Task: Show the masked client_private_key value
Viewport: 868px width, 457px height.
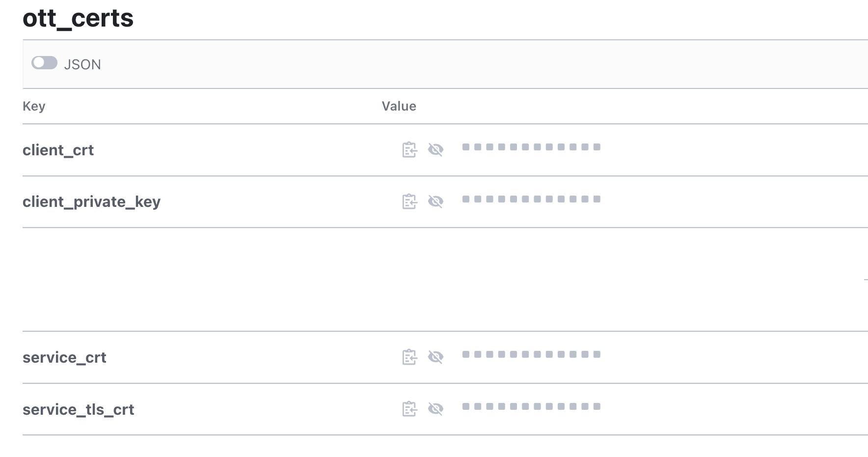Action: pos(435,201)
